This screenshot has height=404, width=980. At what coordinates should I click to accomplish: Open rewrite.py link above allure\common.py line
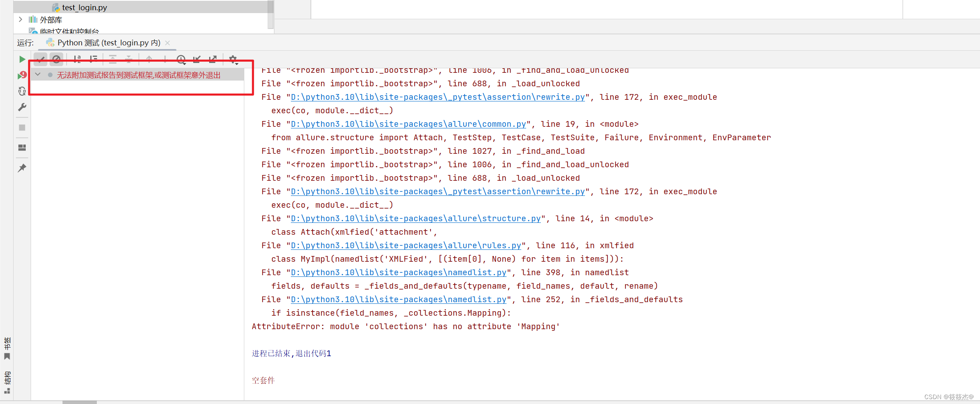click(438, 97)
